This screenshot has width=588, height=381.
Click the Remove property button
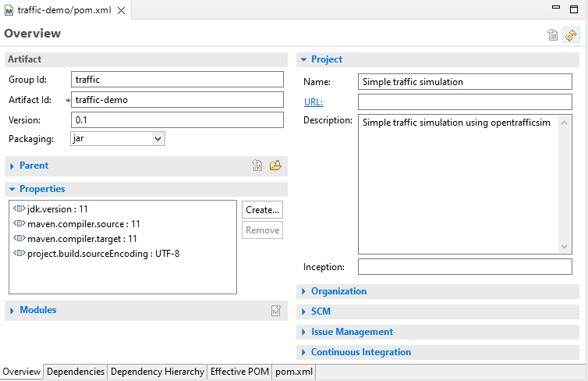coord(263,230)
